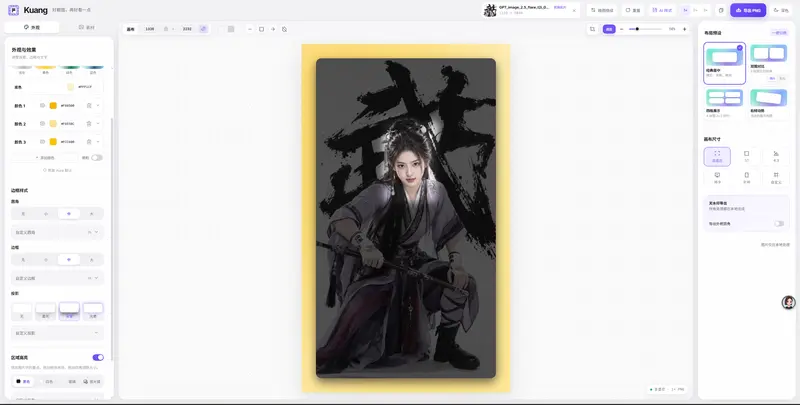
Task: Toggle the purple link-ratio icon in canvas toolbar
Action: [x=204, y=29]
